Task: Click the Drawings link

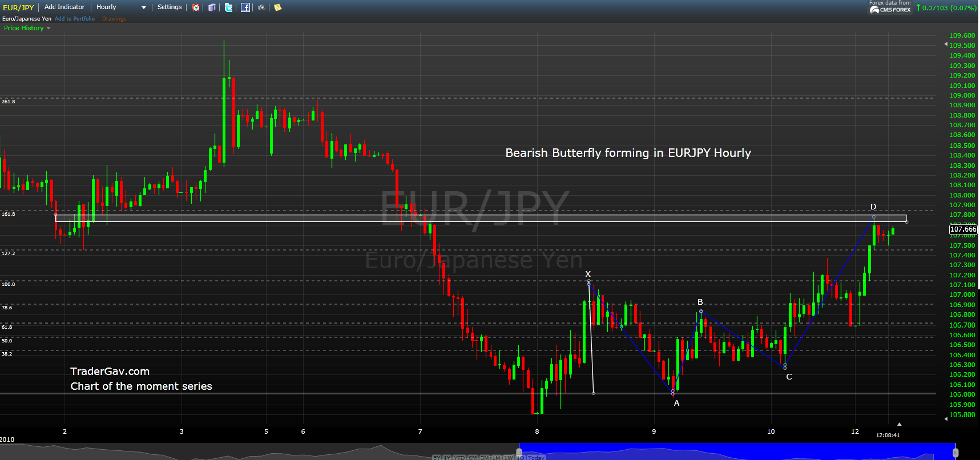Action: 114,19
